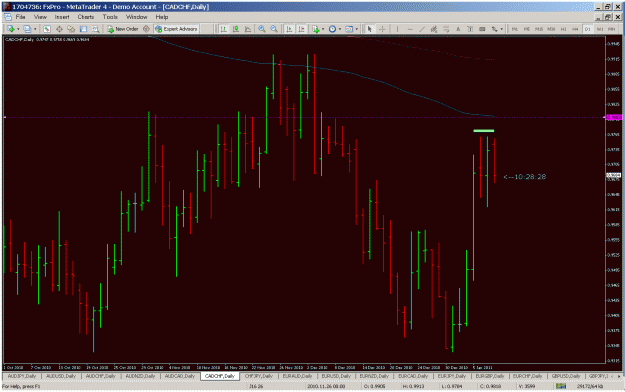Click the New Order button
The width and height of the screenshot is (625, 392).
(x=123, y=29)
